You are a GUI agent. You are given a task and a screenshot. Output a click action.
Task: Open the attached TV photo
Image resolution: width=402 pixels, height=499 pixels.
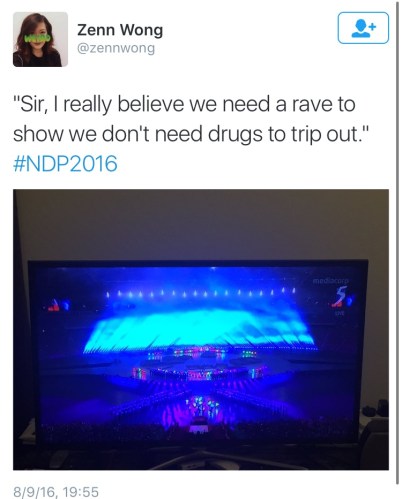point(201,329)
